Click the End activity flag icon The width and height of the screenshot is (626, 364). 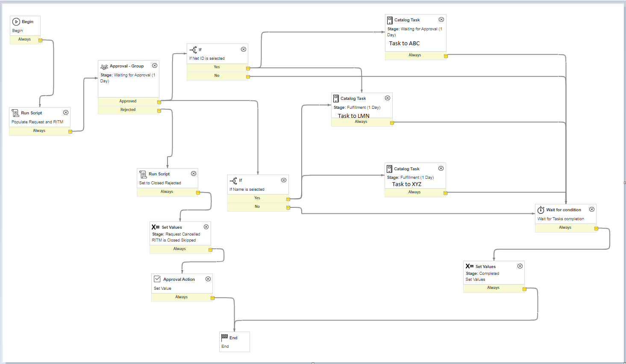(224, 337)
